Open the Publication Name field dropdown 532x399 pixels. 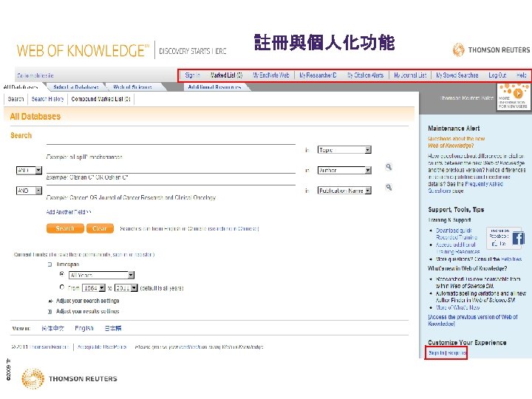[x=344, y=191]
